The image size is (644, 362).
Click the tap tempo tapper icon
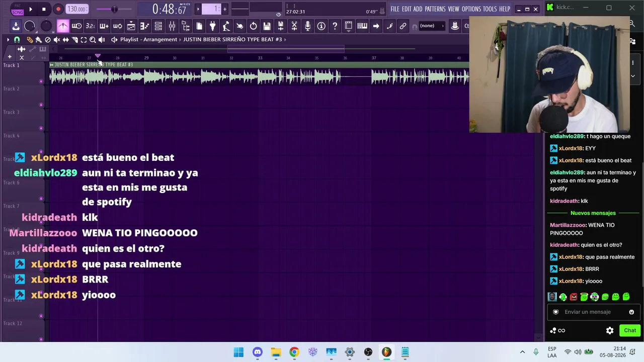point(226,26)
